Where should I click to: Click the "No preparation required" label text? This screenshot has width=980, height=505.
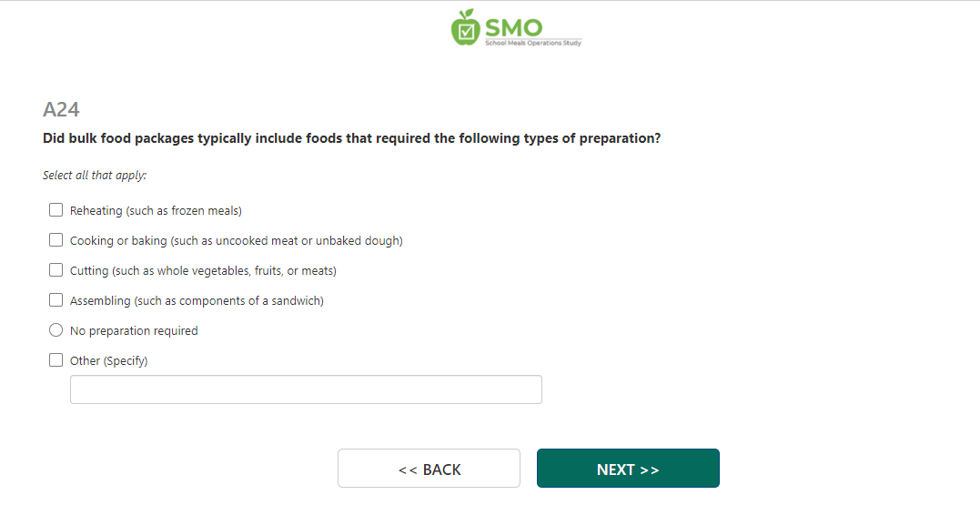(134, 331)
